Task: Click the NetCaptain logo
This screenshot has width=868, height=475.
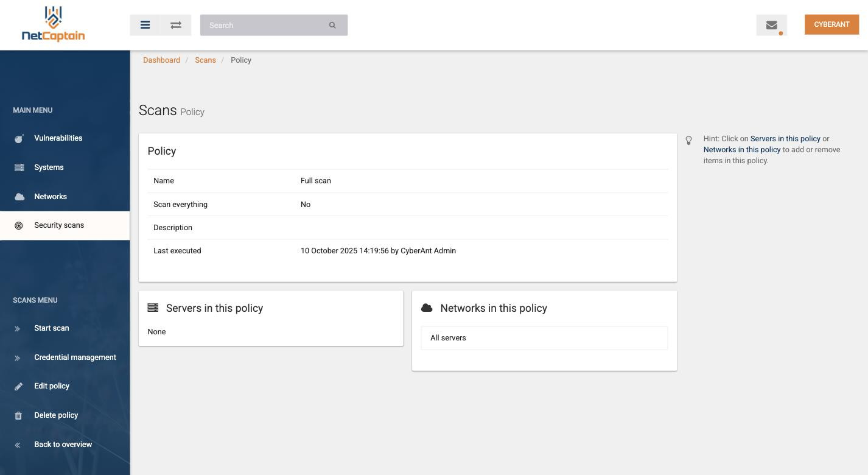Action: click(54, 24)
